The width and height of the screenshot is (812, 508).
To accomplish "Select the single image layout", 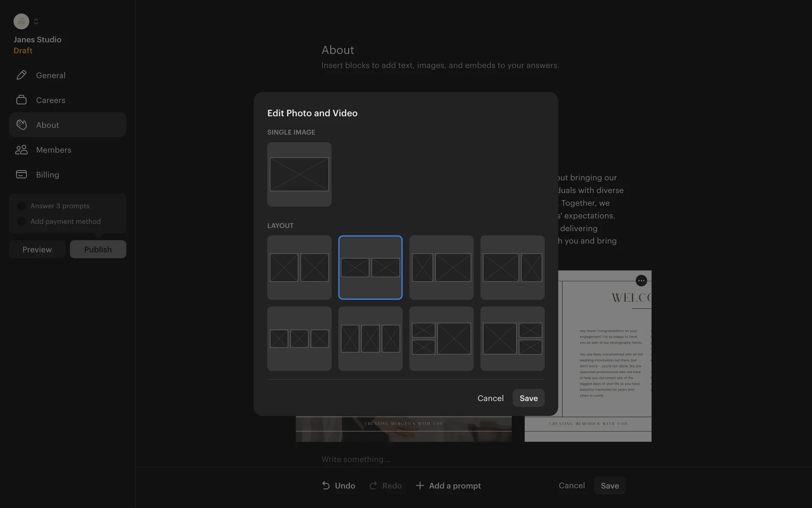I will click(x=299, y=174).
